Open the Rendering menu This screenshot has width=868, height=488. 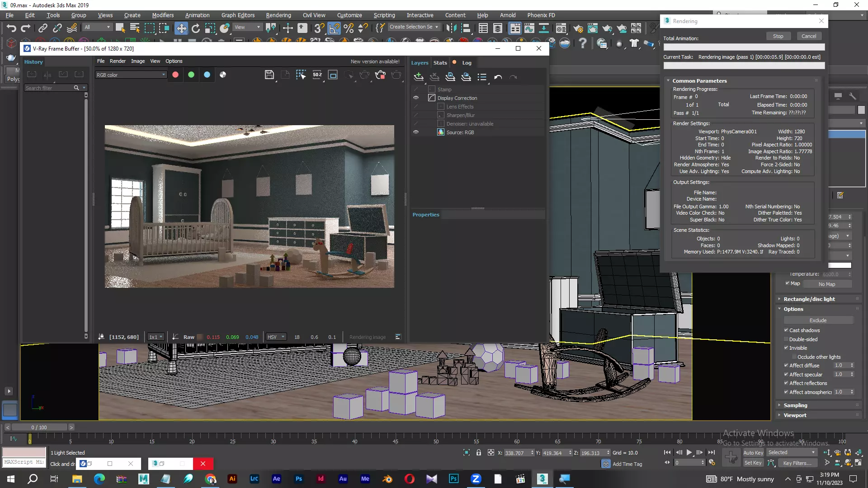point(278,15)
